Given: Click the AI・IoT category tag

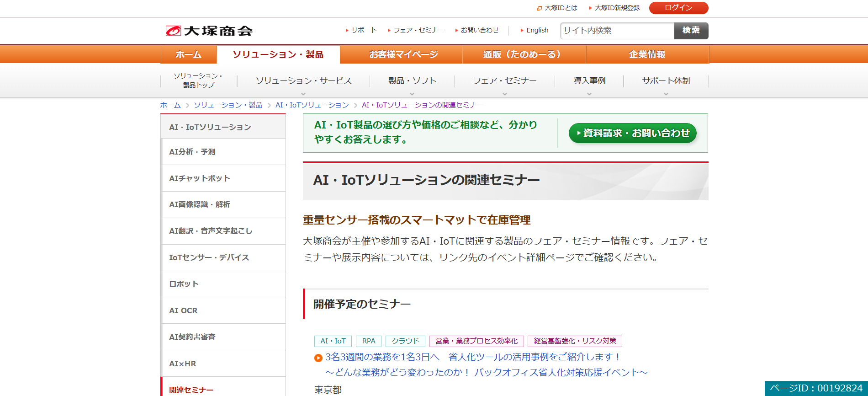Looking at the screenshot, I should tap(333, 341).
